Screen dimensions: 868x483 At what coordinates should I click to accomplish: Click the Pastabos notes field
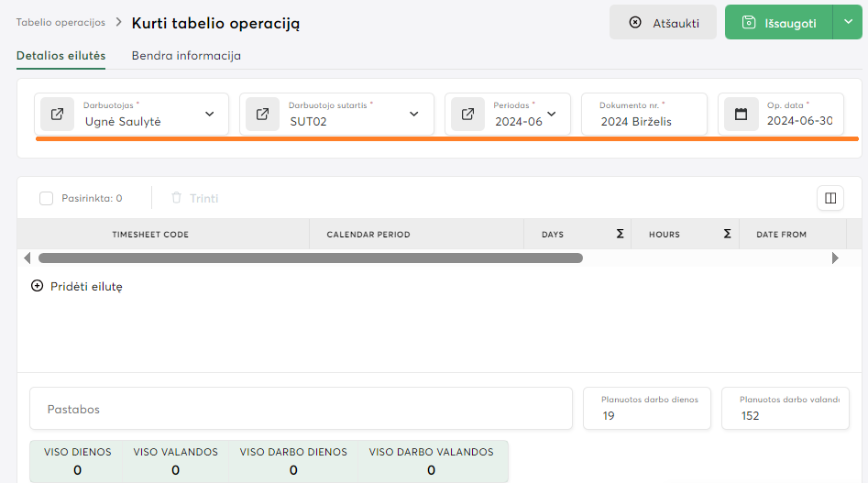301,409
